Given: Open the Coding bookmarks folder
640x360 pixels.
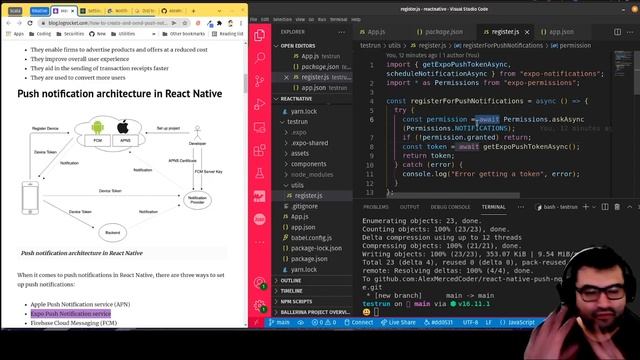Looking at the screenshot, I should tap(40, 34).
